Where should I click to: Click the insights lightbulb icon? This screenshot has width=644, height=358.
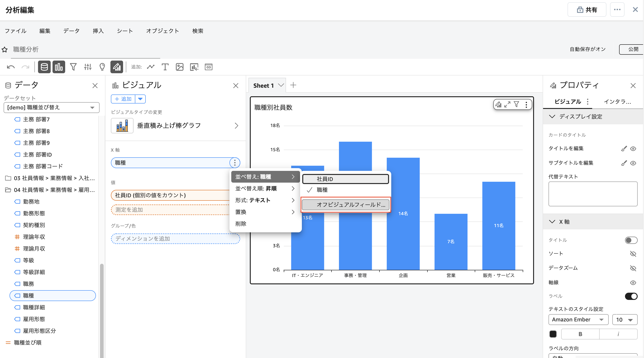point(102,67)
